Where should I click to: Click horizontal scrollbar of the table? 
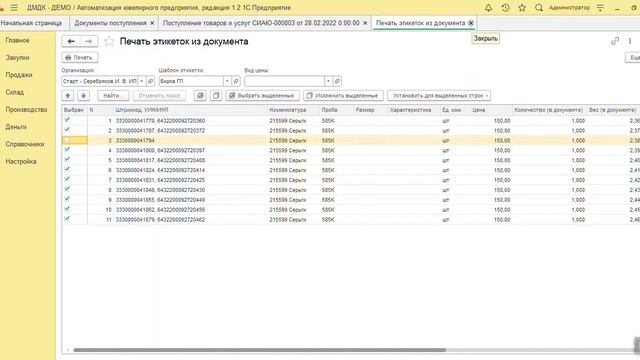260,350
